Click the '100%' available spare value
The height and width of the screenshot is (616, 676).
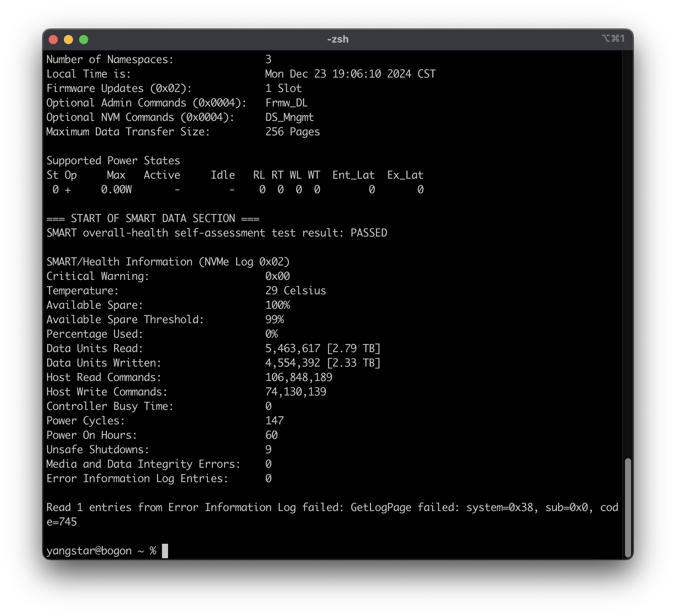tap(277, 305)
